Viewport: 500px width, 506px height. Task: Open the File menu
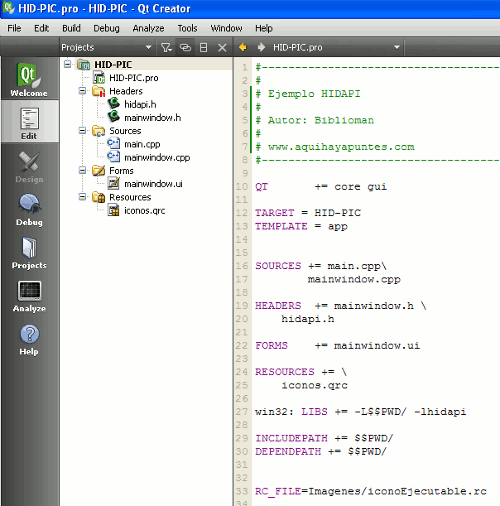coord(14,28)
